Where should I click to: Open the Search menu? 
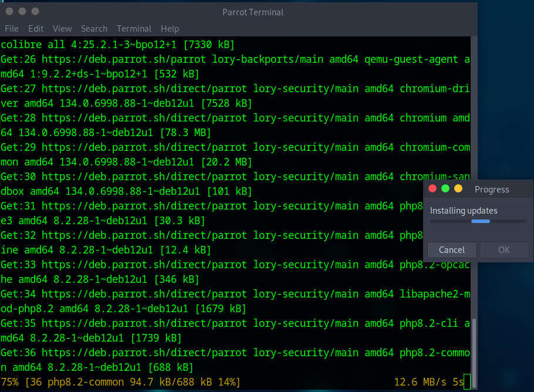(94, 28)
